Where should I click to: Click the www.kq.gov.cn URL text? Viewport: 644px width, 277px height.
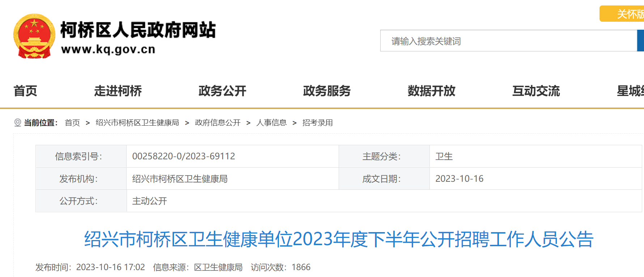(108, 49)
